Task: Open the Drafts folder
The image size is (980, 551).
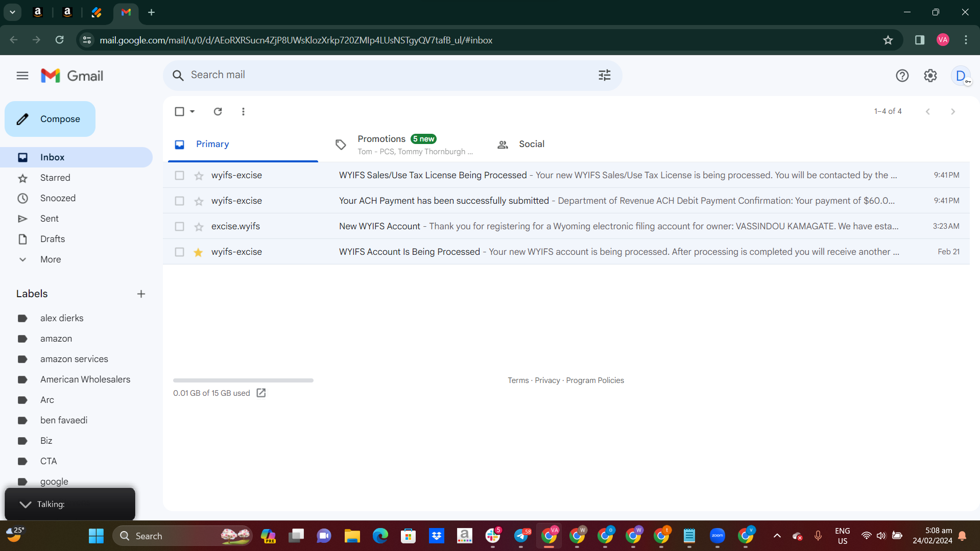Action: 76,239
